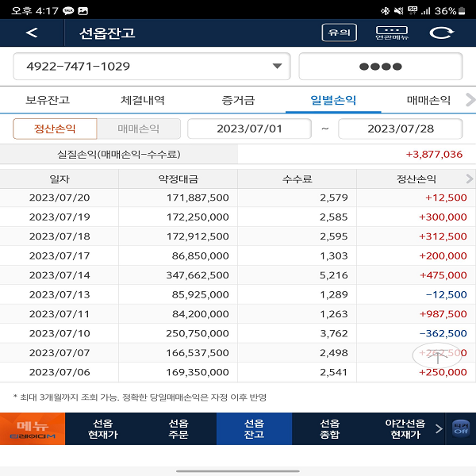This screenshot has height=476, width=476.
Task: Tap the 유의 notice icon
Action: tap(339, 33)
